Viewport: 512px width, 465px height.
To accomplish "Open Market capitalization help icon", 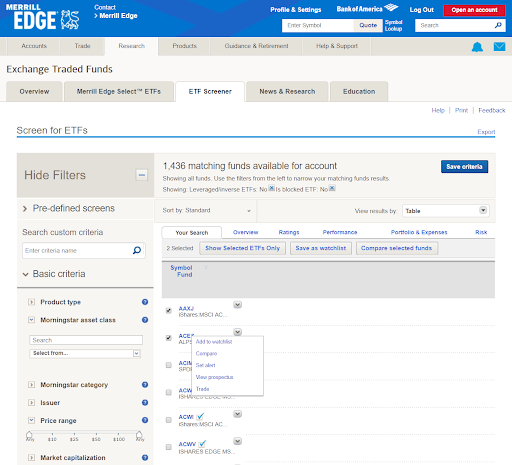I will [x=145, y=458].
